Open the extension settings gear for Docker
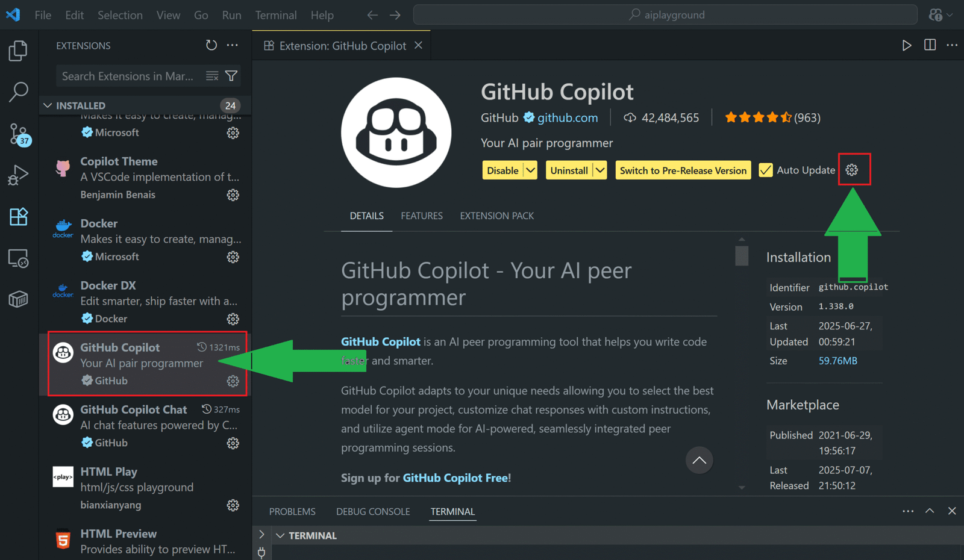Image resolution: width=964 pixels, height=560 pixels. (233, 257)
